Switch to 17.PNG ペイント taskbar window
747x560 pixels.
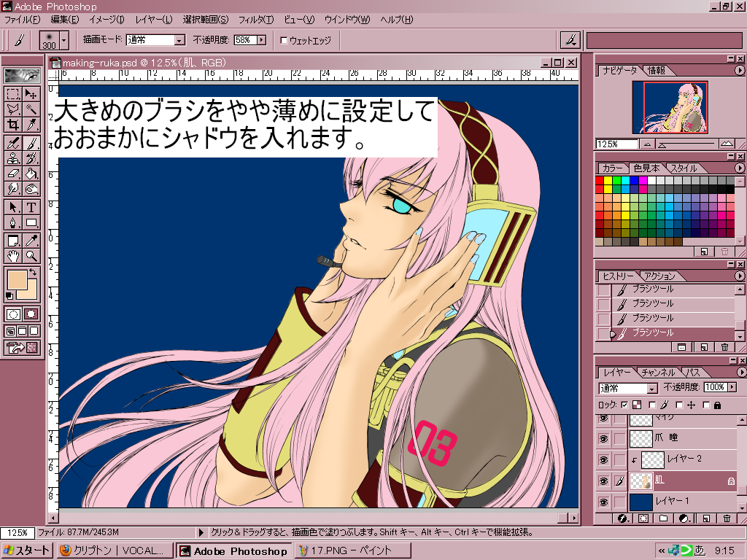[x=352, y=551]
